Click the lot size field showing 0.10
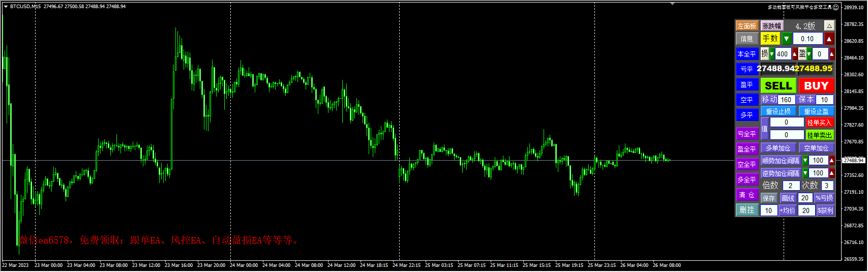Image resolution: width=868 pixels, height=272 pixels. click(807, 39)
